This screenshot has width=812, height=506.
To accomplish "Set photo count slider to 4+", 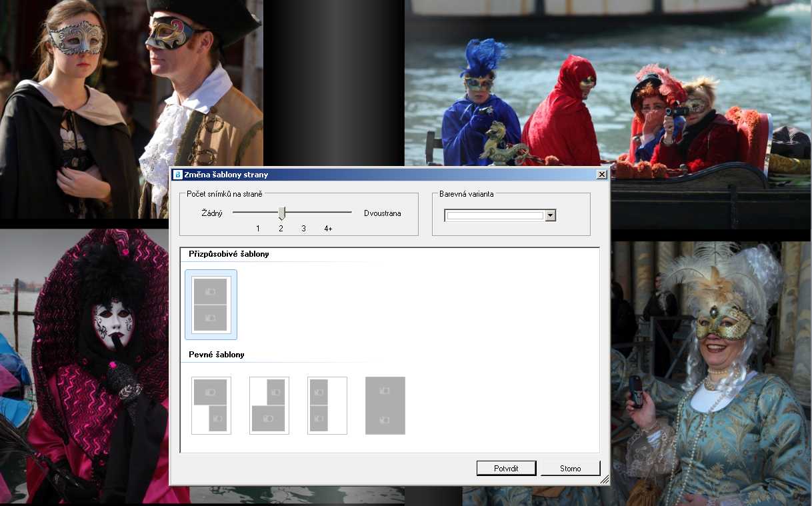I will [x=328, y=228].
